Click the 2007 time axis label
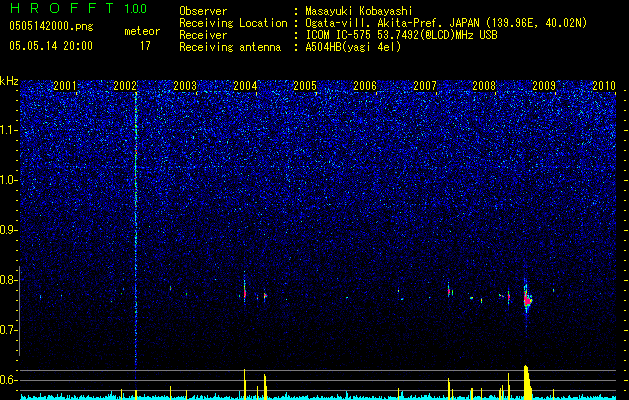 (425, 85)
